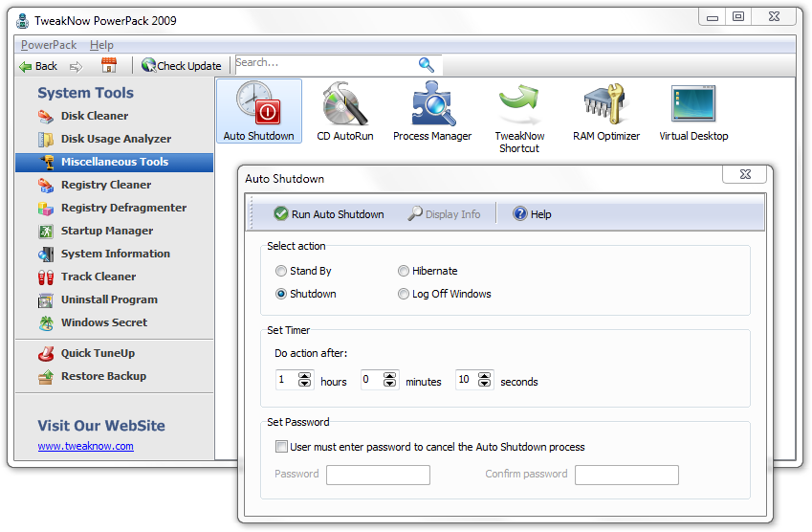Minimize the TweakNow PowerPack window
This screenshot has width=812, height=532.
click(x=713, y=17)
